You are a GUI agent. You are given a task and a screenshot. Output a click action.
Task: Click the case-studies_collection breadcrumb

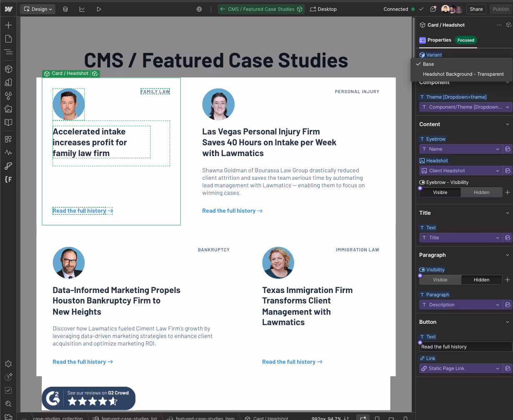58,418
